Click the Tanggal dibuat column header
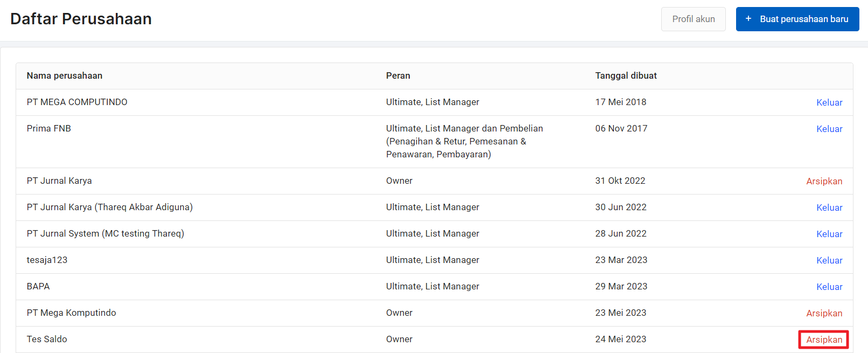This screenshot has height=353, width=868. pyautogui.click(x=626, y=75)
